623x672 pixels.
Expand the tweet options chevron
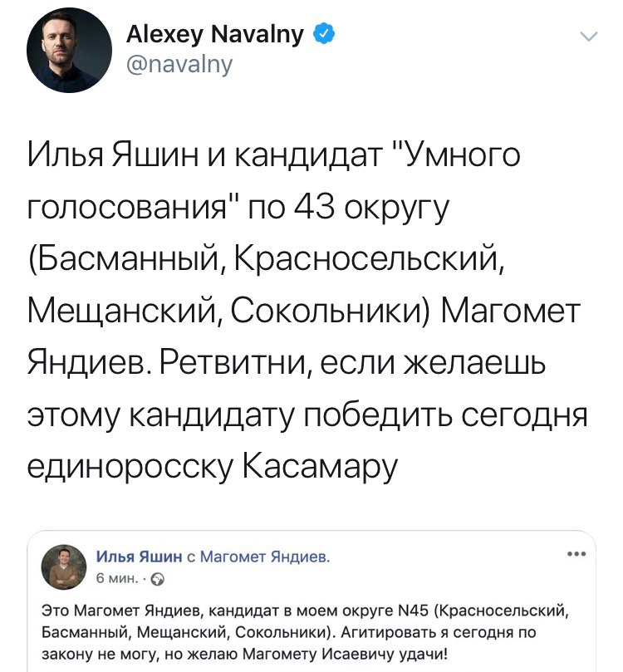pyautogui.click(x=587, y=36)
